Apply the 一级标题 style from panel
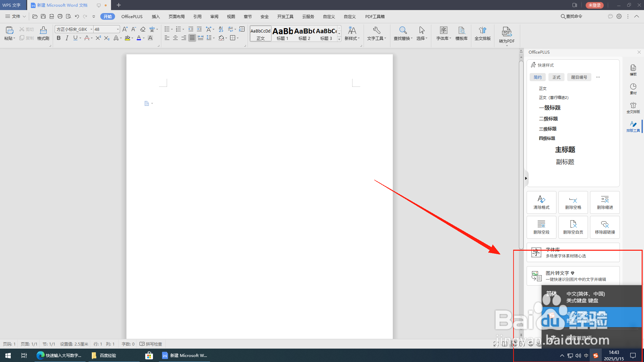 click(x=550, y=108)
